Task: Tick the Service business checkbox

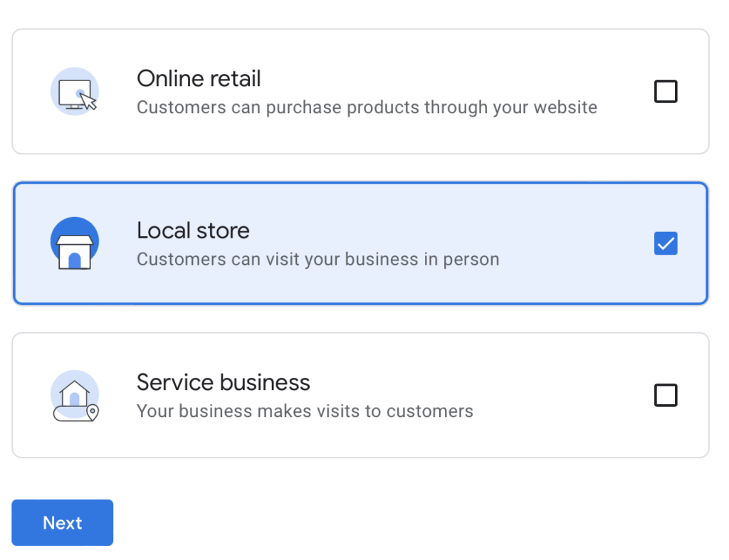Action: pos(666,396)
